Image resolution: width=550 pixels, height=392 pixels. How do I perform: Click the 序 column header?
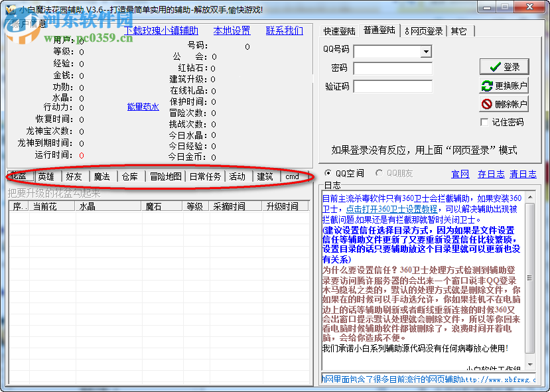[19, 206]
